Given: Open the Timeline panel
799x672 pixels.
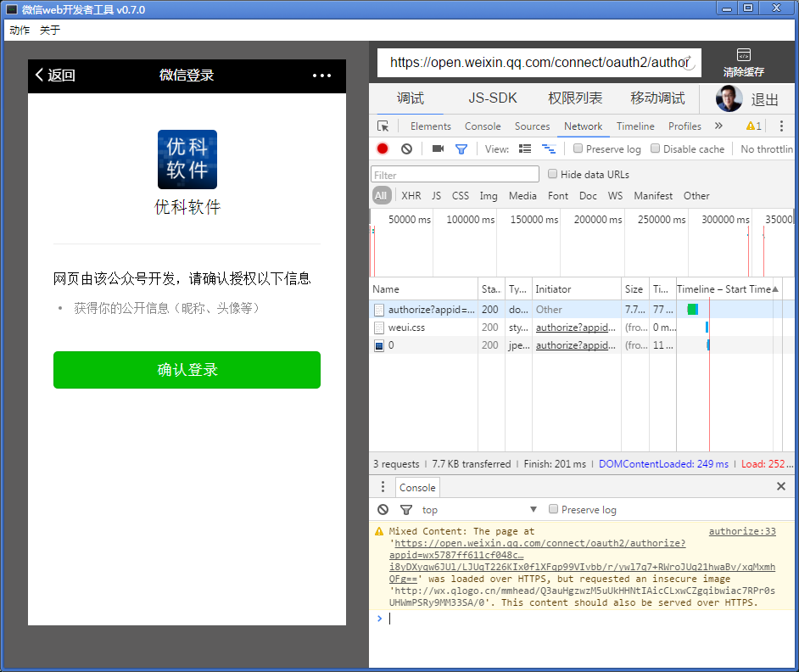Looking at the screenshot, I should [635, 126].
